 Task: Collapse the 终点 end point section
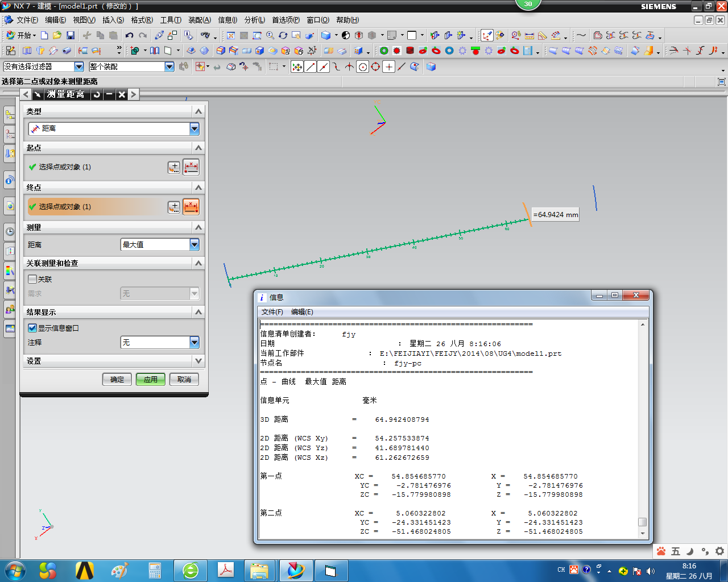198,187
